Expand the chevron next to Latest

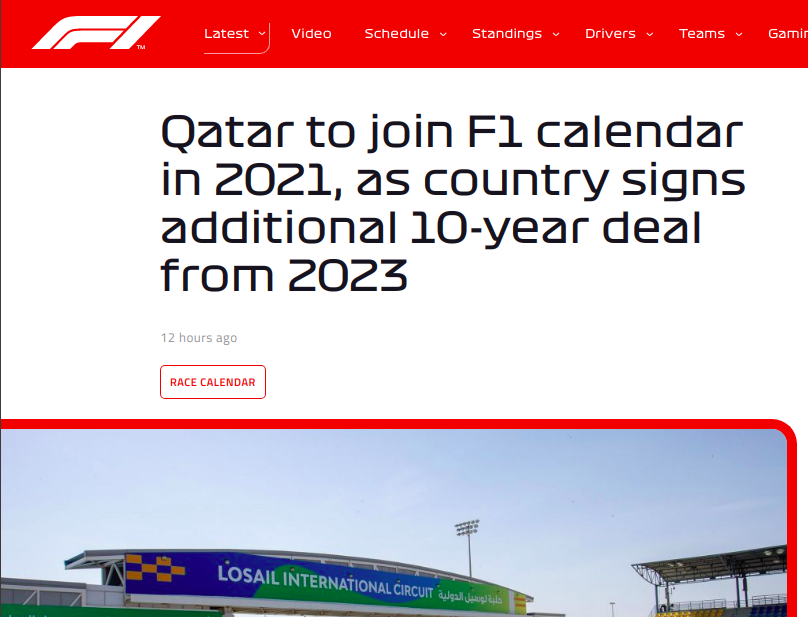pos(262,33)
